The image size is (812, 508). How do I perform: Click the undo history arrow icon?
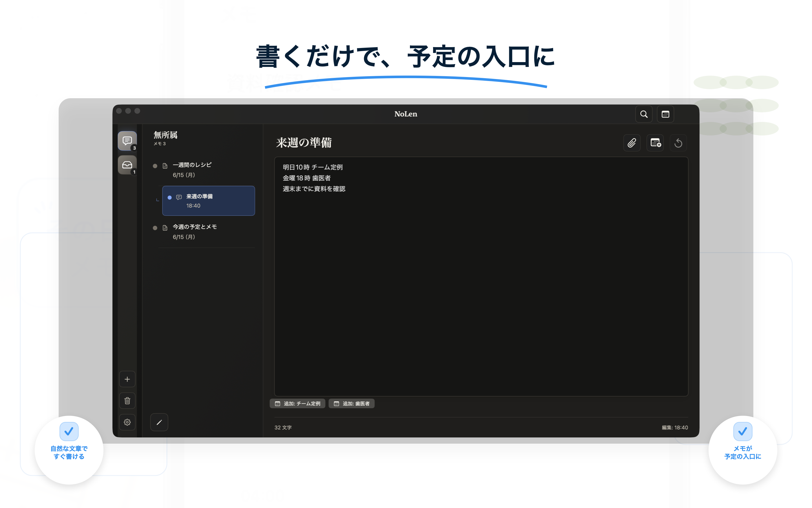click(678, 143)
